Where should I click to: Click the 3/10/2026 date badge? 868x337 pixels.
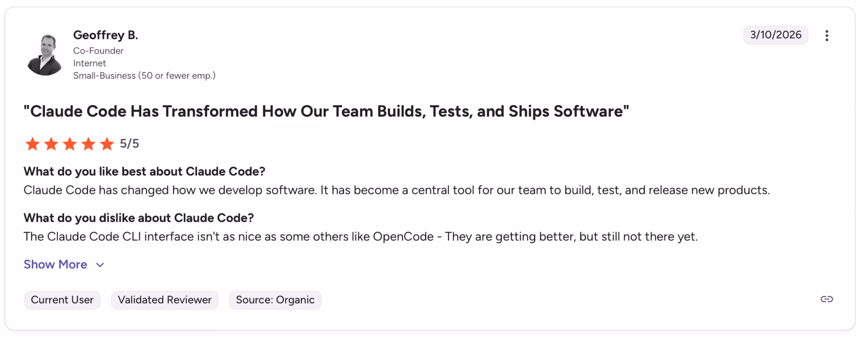(x=776, y=35)
